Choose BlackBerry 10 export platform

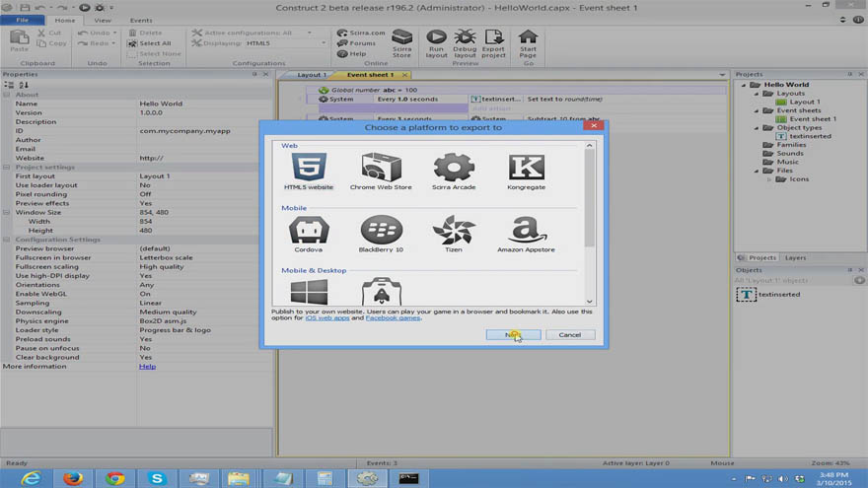[x=381, y=234]
